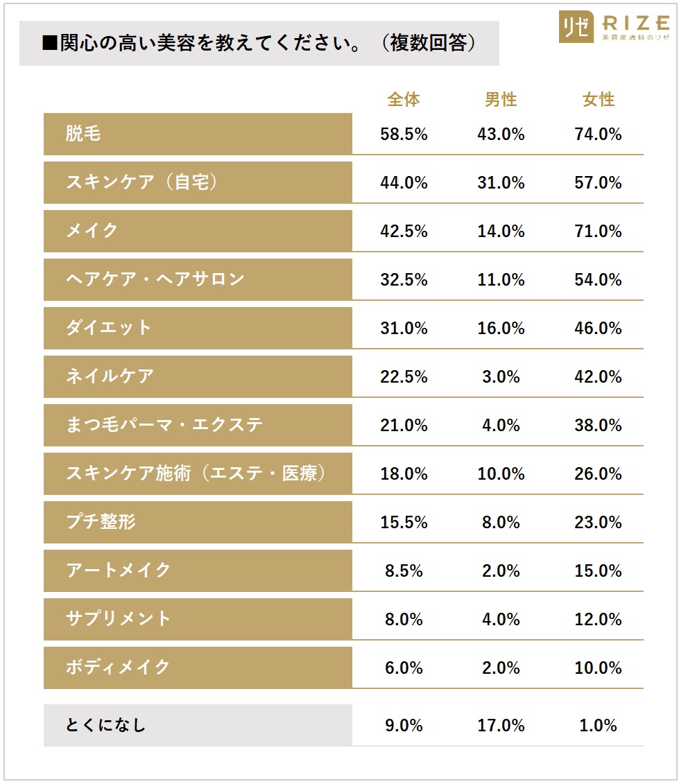Click the アートメイク row label

(x=119, y=571)
